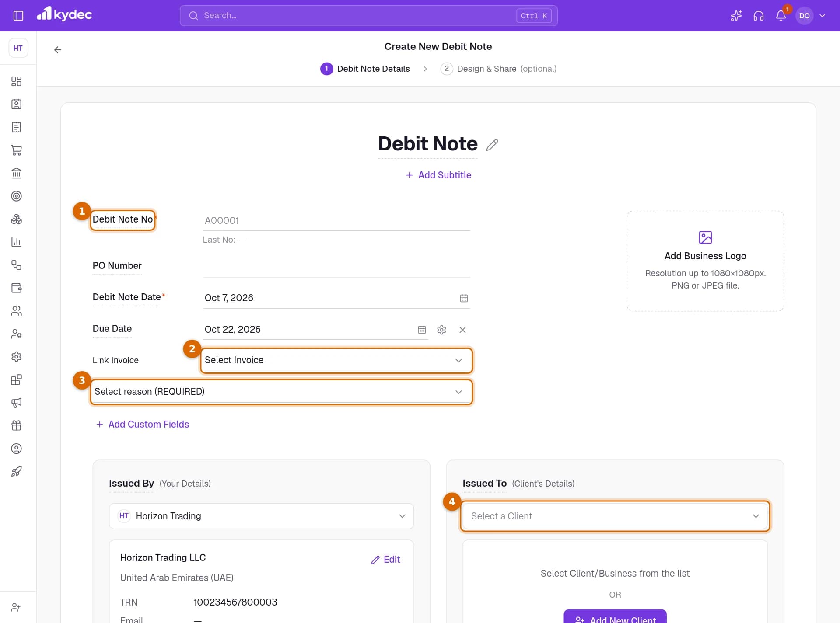Open the settings gear in sidebar

pyautogui.click(x=16, y=357)
